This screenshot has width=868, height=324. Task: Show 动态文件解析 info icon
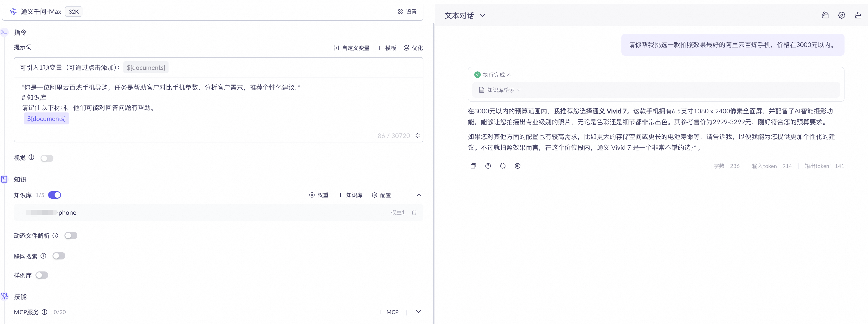tap(55, 235)
